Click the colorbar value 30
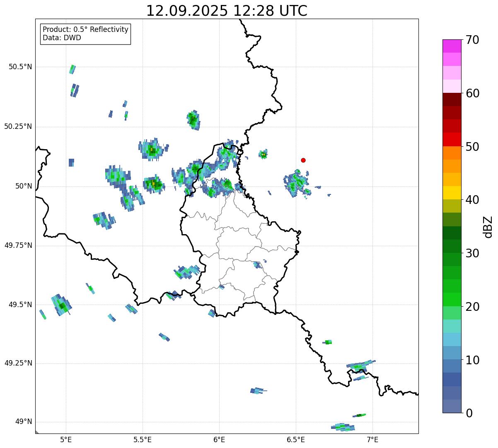Image resolution: width=498 pixels, height=448 pixels. pyautogui.click(x=472, y=253)
